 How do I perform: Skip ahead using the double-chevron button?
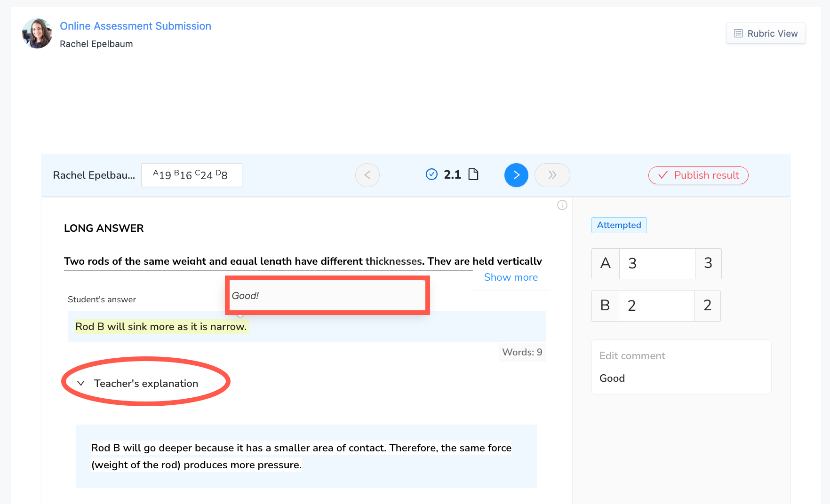(x=552, y=175)
